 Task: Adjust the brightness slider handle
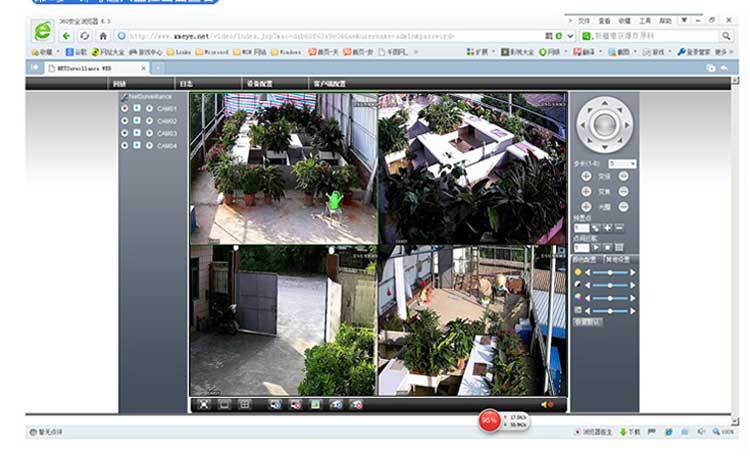(610, 272)
